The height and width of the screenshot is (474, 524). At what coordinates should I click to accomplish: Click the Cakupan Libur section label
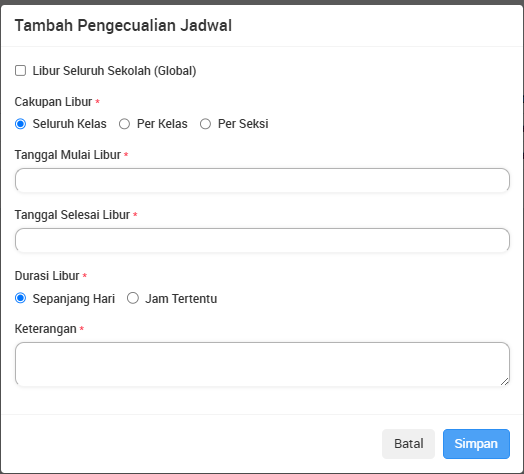point(53,102)
